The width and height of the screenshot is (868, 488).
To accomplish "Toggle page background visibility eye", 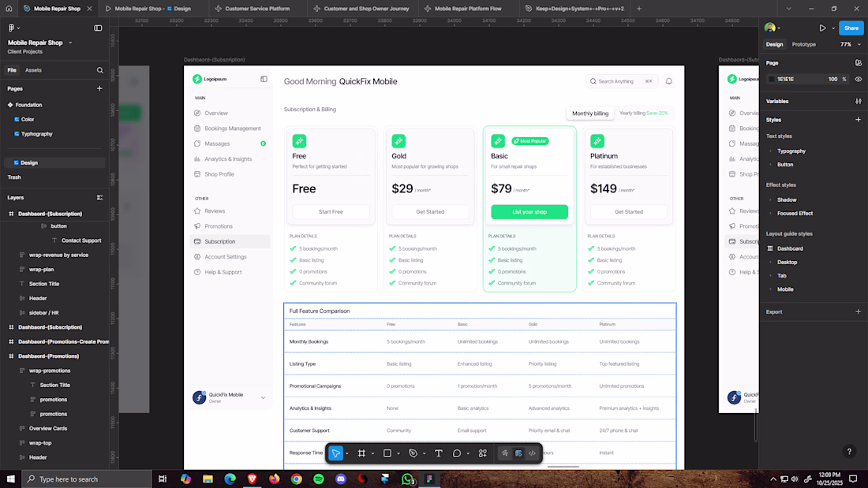I will (x=859, y=79).
